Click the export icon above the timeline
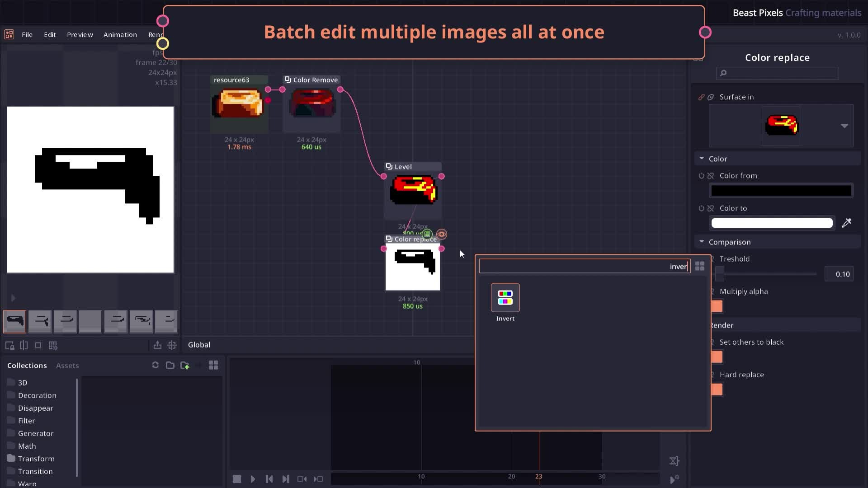Screen dimensions: 868x488 tap(157, 345)
